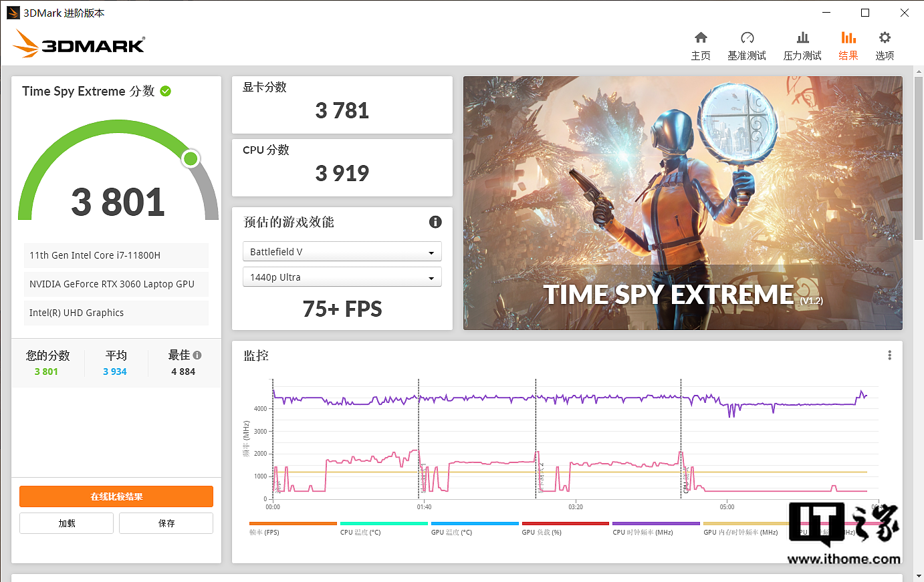Open the Battlefield V game dropdown
This screenshot has height=582, width=924.
click(x=342, y=251)
